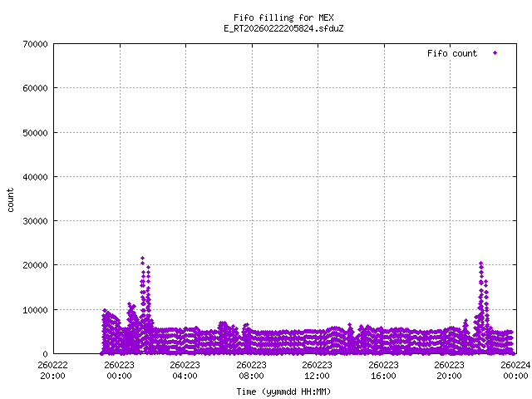532x399 pixels.
Task: Select the 260223 16:00 time tick label
Action: [383, 369]
